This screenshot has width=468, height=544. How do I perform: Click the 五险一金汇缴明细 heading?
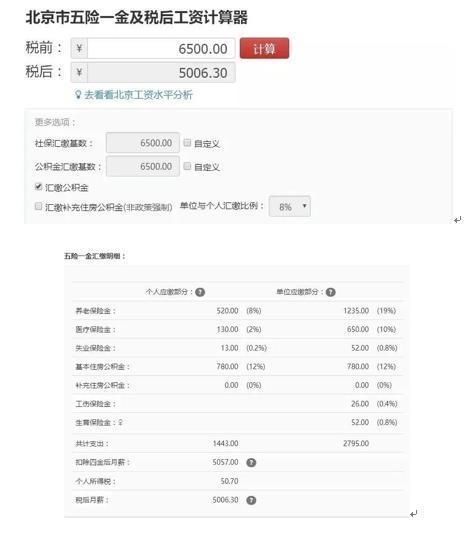(x=94, y=256)
